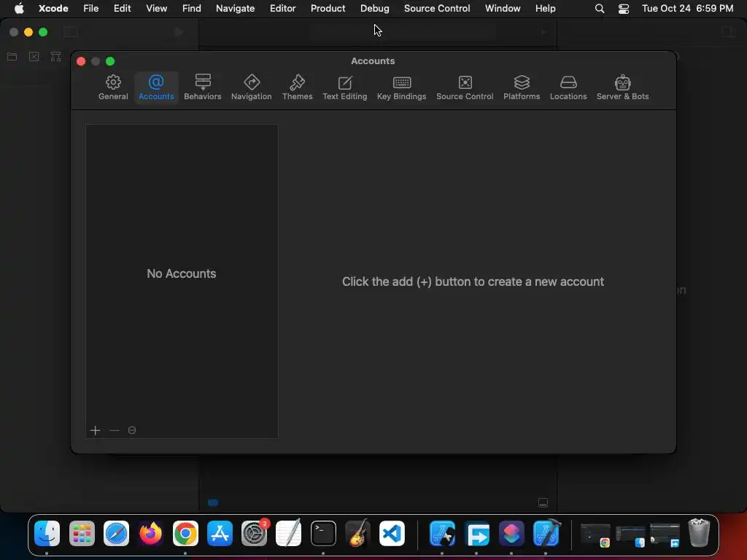This screenshot has width=747, height=560.
Task: Switch to Platforms preferences
Action: coord(522,87)
